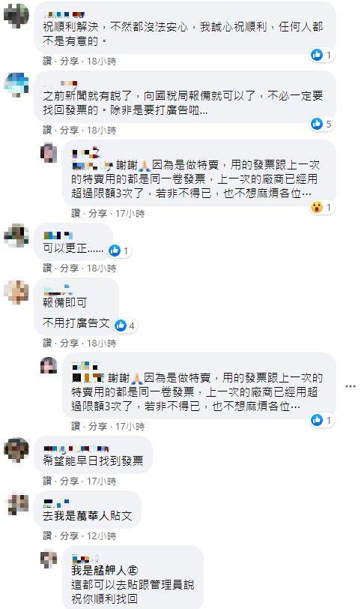This screenshot has height=609, width=364.
Task: Click the like reaction on the second 謝謝 reply
Action: pyautogui.click(x=317, y=420)
